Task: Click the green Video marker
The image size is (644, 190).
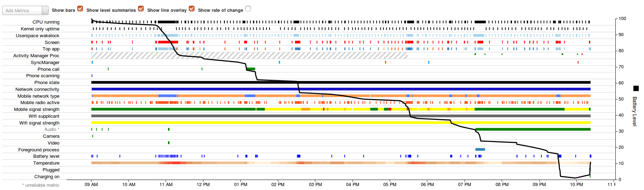Action: tap(169, 143)
